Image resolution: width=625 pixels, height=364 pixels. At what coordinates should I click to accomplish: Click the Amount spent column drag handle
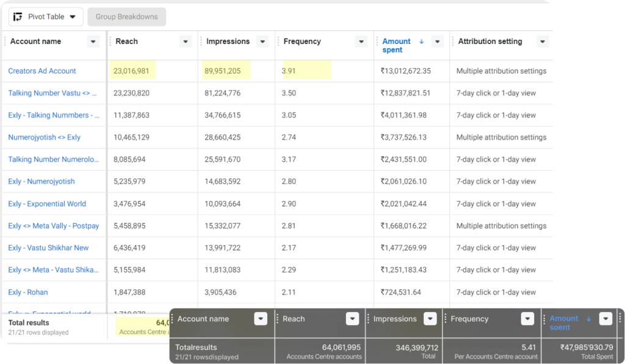coord(377,41)
